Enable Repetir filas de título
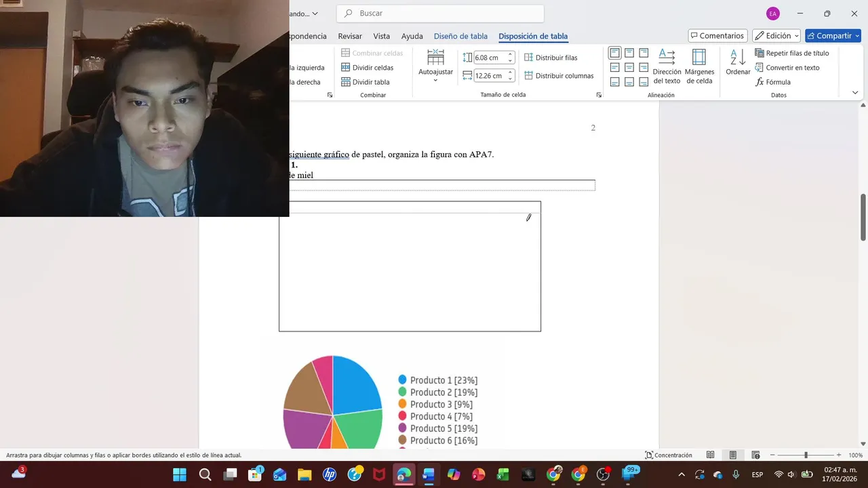Image resolution: width=868 pixels, height=488 pixels. coord(792,53)
